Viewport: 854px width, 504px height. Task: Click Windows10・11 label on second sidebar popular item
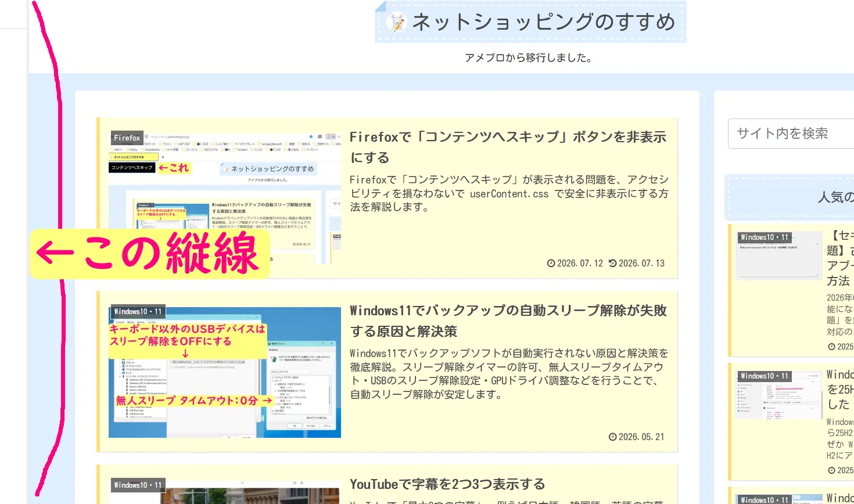pos(765,376)
